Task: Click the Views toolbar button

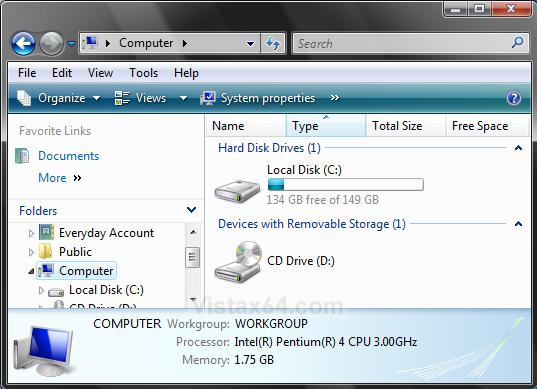Action: pyautogui.click(x=140, y=98)
